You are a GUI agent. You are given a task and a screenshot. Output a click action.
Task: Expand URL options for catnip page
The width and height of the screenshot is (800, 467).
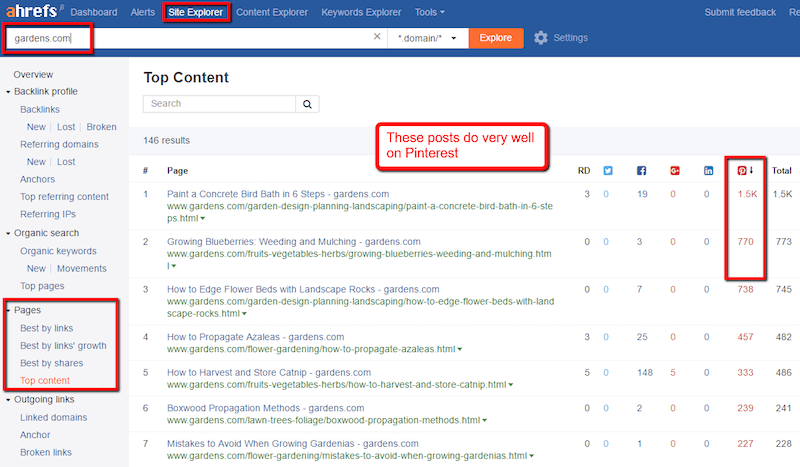tap(511, 385)
